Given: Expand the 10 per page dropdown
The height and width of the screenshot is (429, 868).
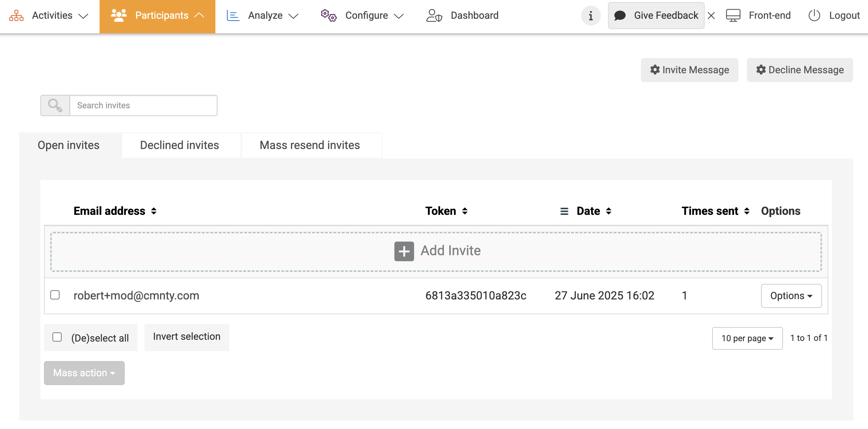Looking at the screenshot, I should [747, 338].
